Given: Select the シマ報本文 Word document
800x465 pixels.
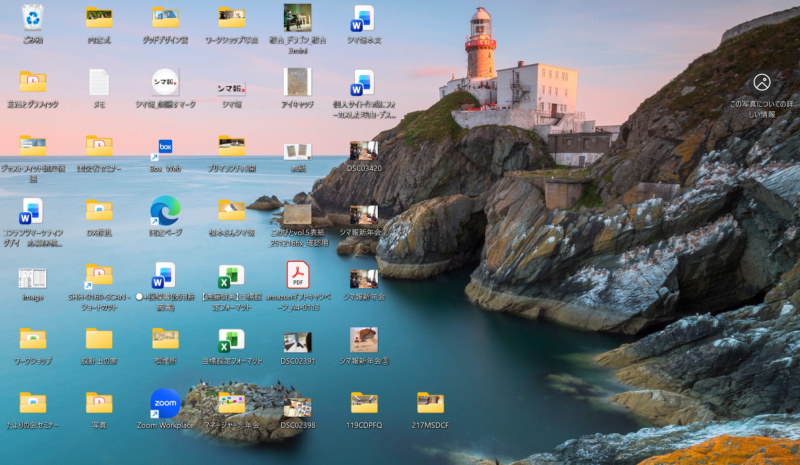Looking at the screenshot, I should click(363, 18).
